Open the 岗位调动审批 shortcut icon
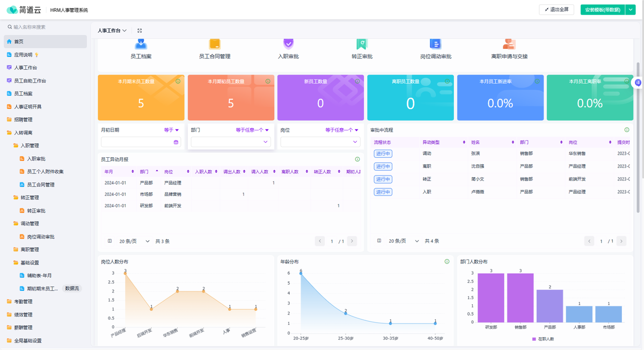Screen dimensions: 644x350 pos(435,43)
